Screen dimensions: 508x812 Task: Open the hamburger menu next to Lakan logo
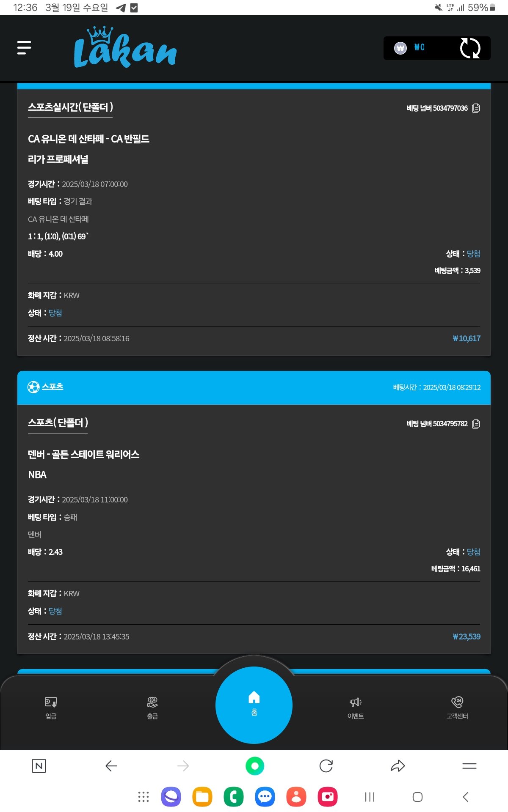(24, 48)
